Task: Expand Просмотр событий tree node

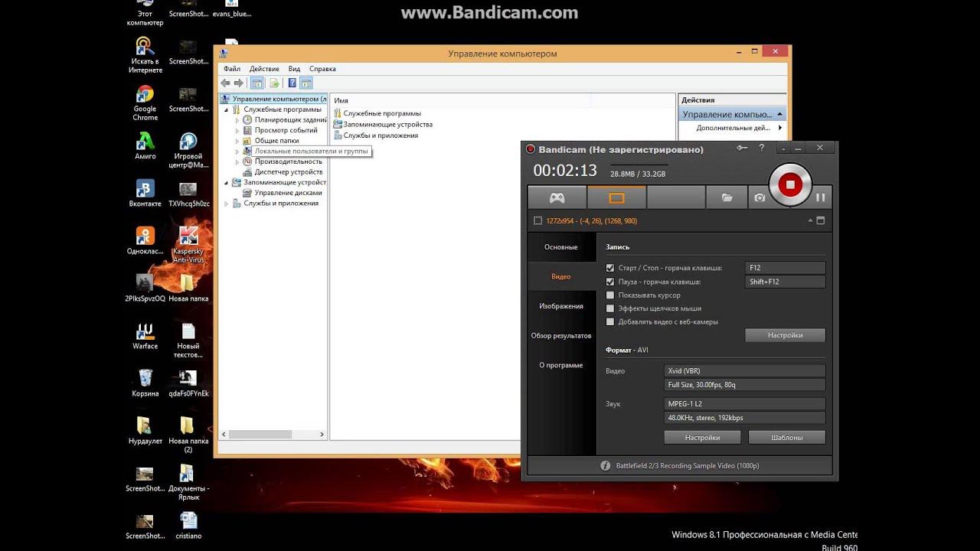Action: [x=237, y=130]
